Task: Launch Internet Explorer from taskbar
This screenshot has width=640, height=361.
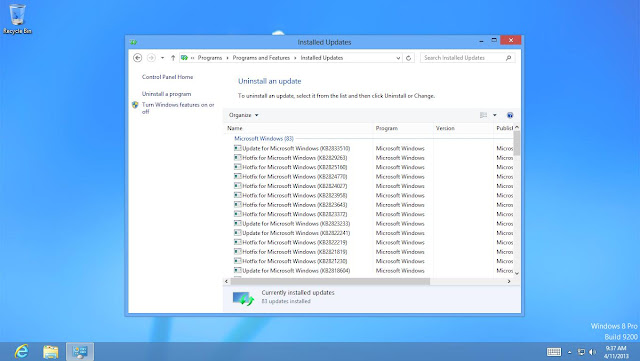Action: (21, 352)
